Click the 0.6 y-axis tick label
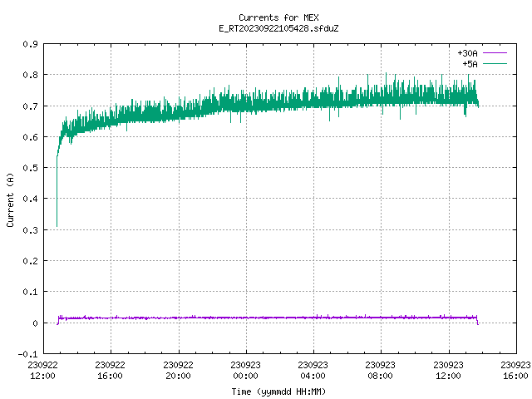Image resolution: width=532 pixels, height=399 pixels. (30, 137)
